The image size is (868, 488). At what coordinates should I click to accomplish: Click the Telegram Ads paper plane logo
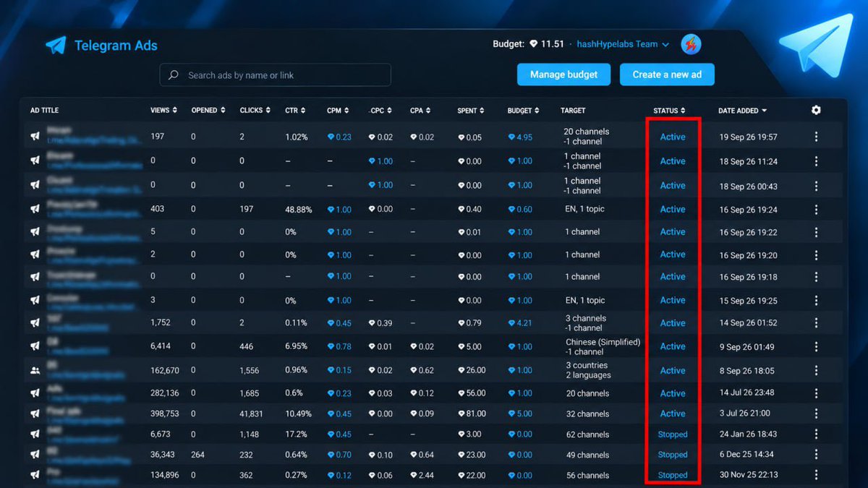click(x=56, y=46)
